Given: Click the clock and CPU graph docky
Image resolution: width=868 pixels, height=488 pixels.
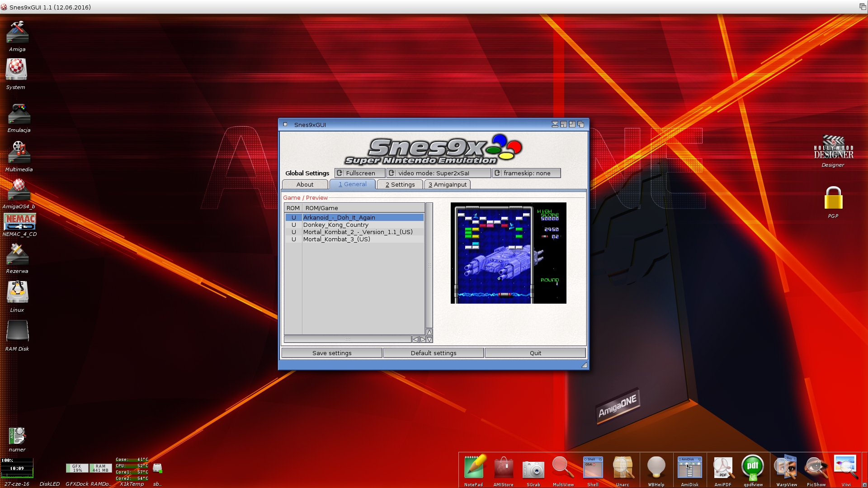Looking at the screenshot, I should pos(17,468).
